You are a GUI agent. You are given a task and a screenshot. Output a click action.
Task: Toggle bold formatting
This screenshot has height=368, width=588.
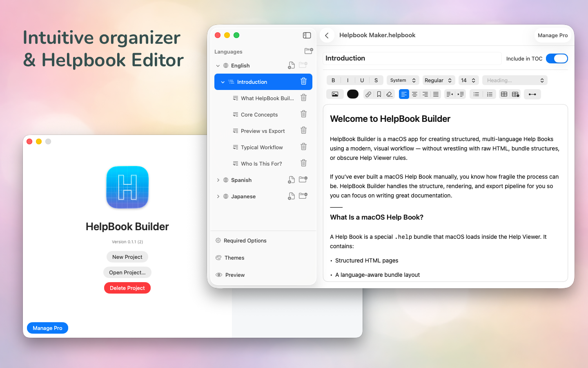(x=333, y=80)
